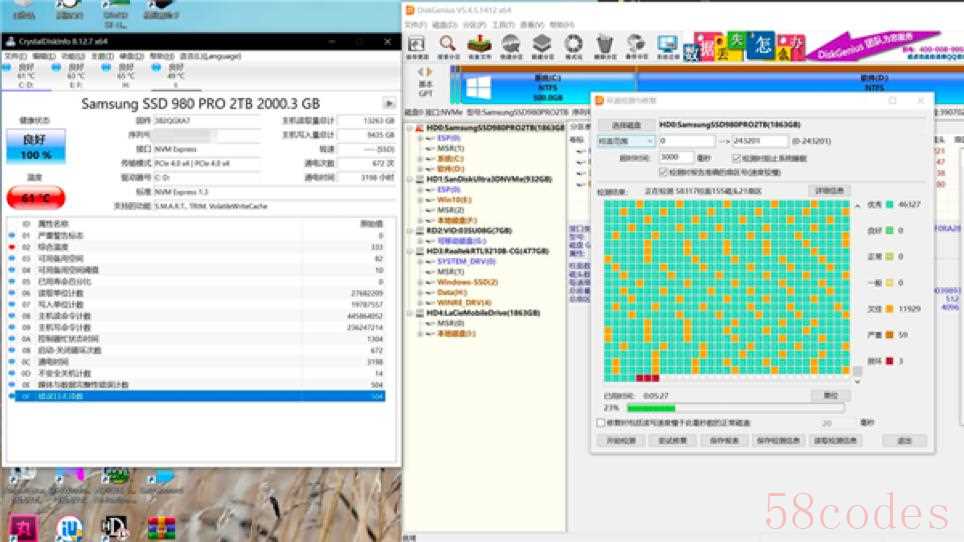The width and height of the screenshot is (964, 542).
Task: Click the 保存更改 toolbar icon in DiskGenius
Action: [x=417, y=46]
